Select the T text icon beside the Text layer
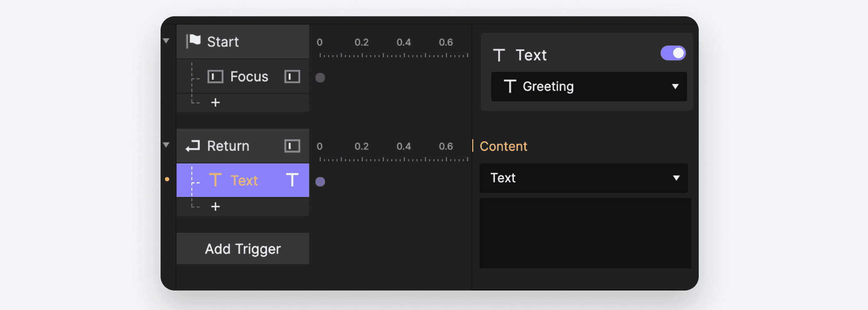This screenshot has width=868, height=310. (x=216, y=180)
